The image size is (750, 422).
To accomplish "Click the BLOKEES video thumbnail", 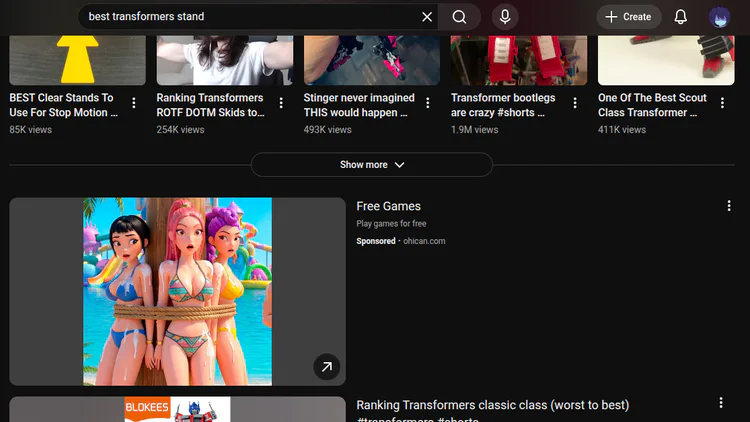I will (x=177, y=409).
